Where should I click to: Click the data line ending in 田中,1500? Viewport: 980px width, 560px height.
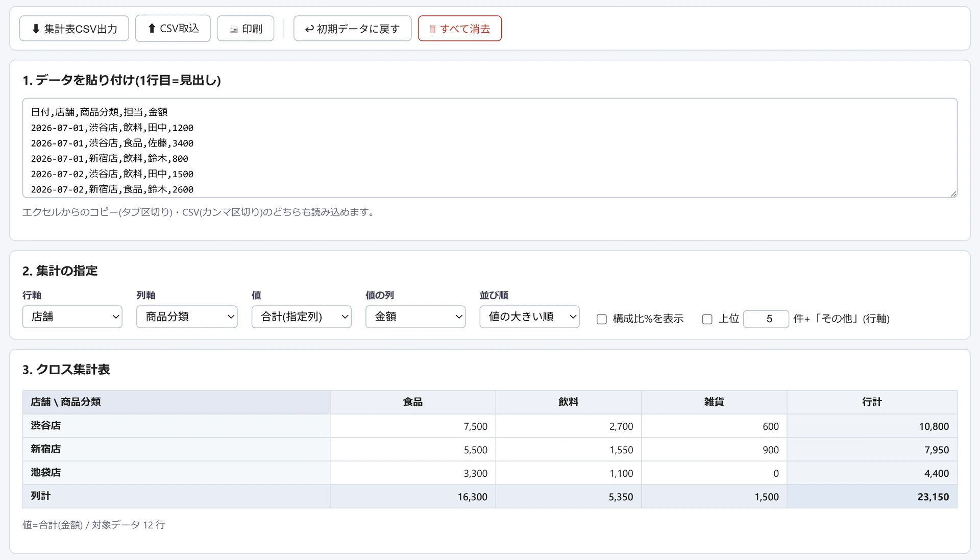pos(112,174)
